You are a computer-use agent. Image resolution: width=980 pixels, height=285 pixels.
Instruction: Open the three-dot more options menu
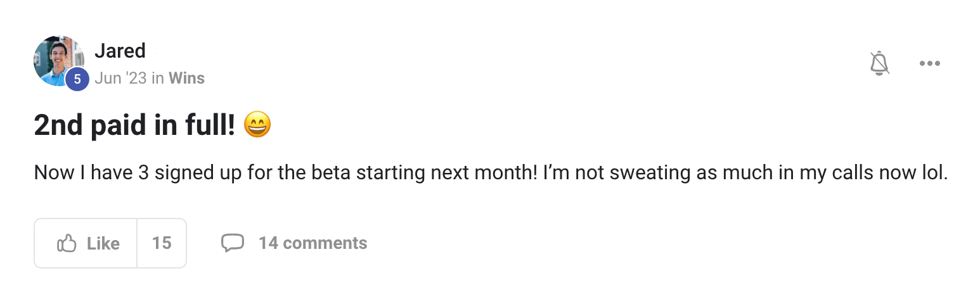tap(929, 63)
